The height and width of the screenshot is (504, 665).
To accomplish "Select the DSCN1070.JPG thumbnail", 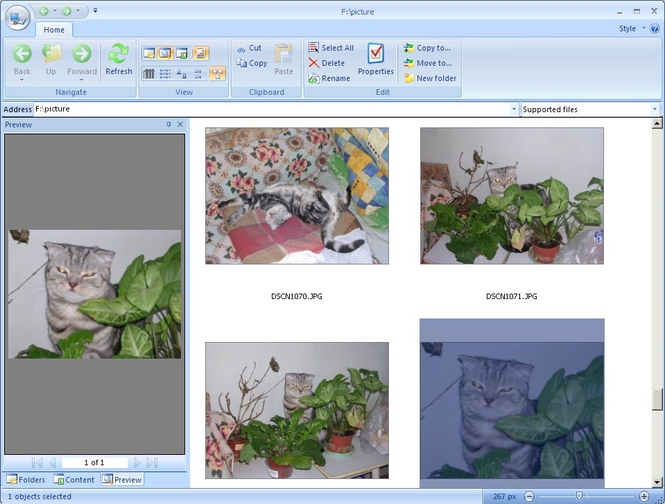I will [x=297, y=196].
